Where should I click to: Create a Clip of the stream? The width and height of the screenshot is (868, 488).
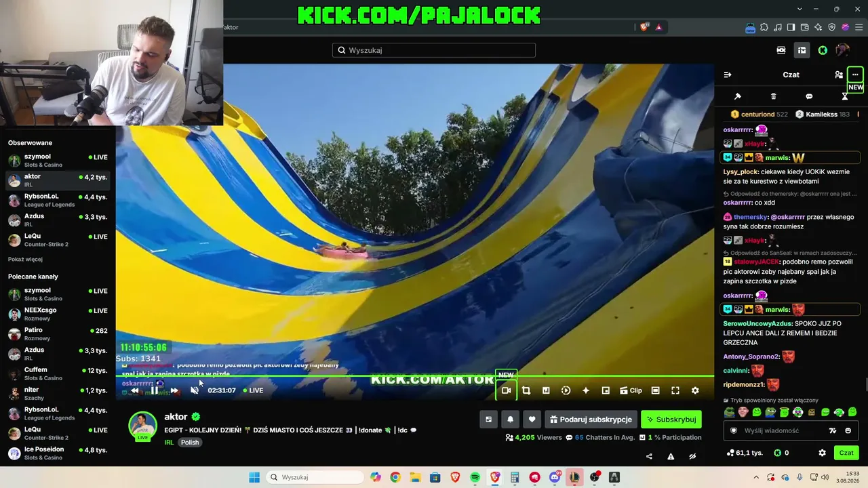[631, 390]
